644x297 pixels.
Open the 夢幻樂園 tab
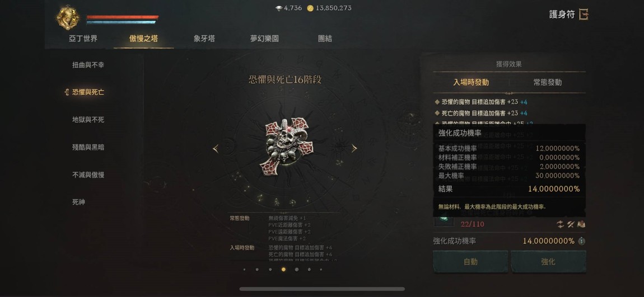pyautogui.click(x=264, y=39)
